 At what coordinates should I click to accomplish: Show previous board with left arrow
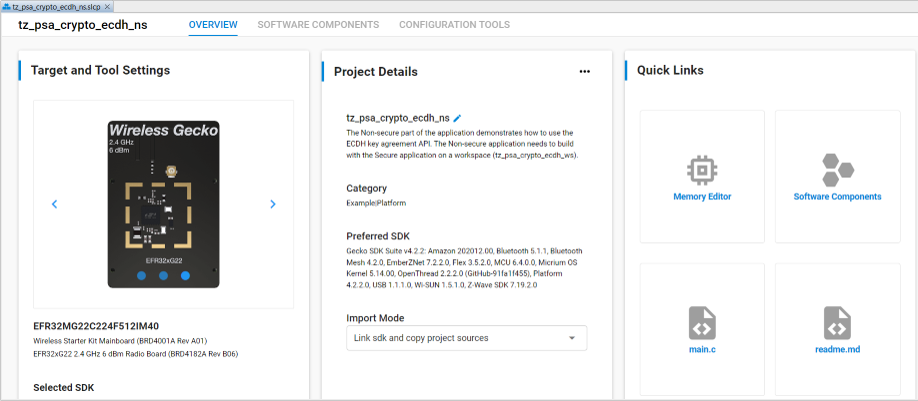click(55, 204)
